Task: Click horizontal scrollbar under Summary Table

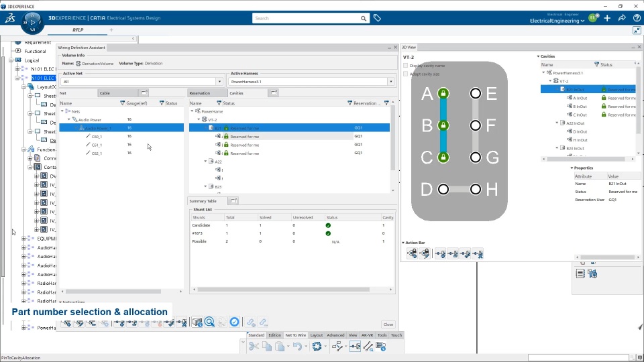Action: point(283,290)
